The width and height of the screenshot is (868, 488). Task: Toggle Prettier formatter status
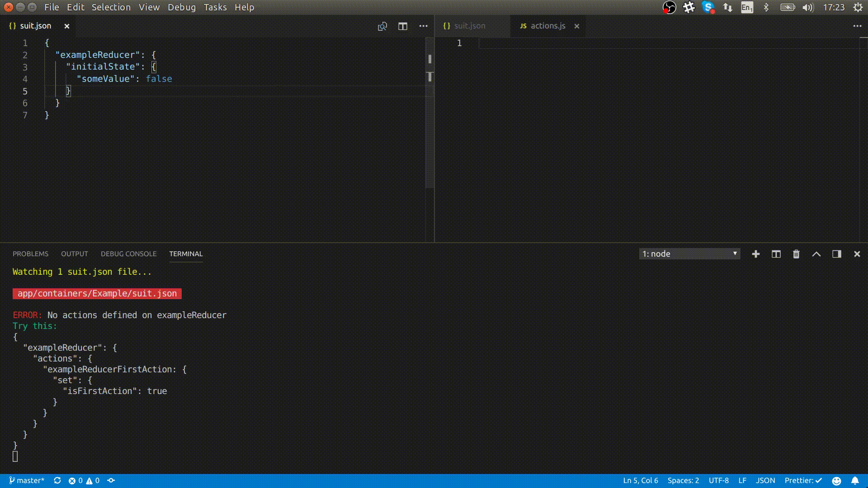click(x=803, y=480)
